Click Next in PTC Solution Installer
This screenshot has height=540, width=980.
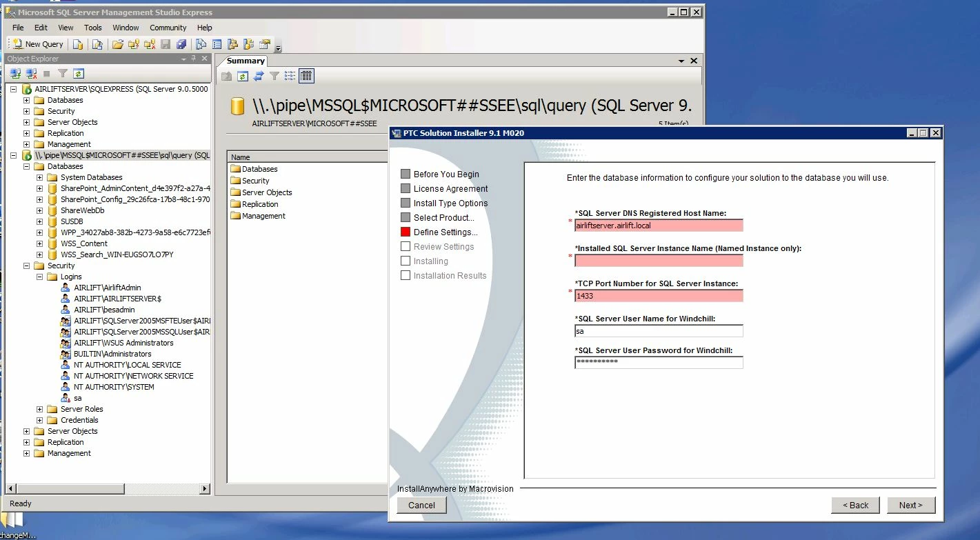tap(910, 505)
